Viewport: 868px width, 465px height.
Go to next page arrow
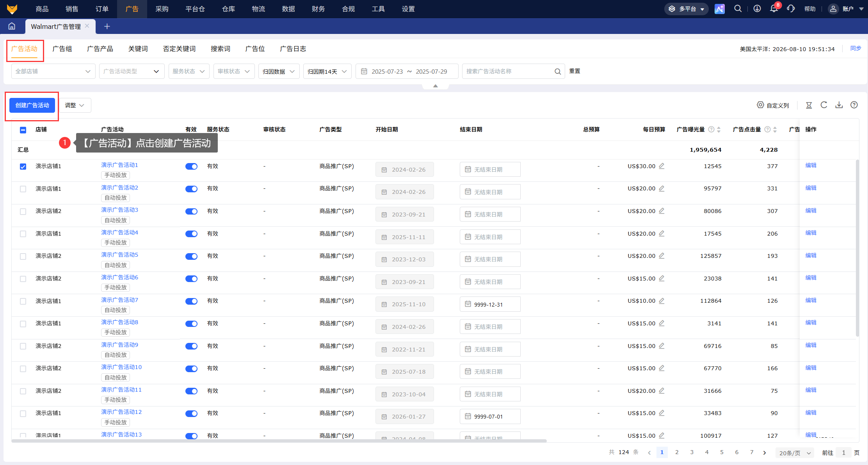click(765, 453)
